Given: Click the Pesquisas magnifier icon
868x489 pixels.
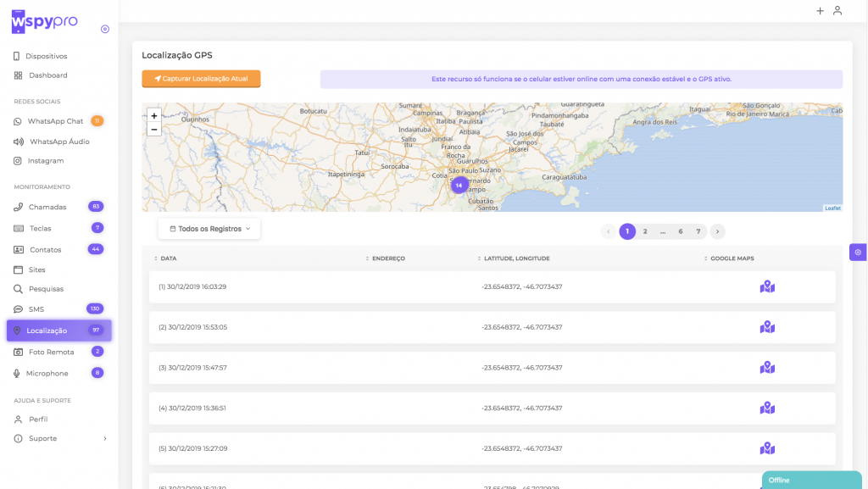Looking at the screenshot, I should click(19, 289).
